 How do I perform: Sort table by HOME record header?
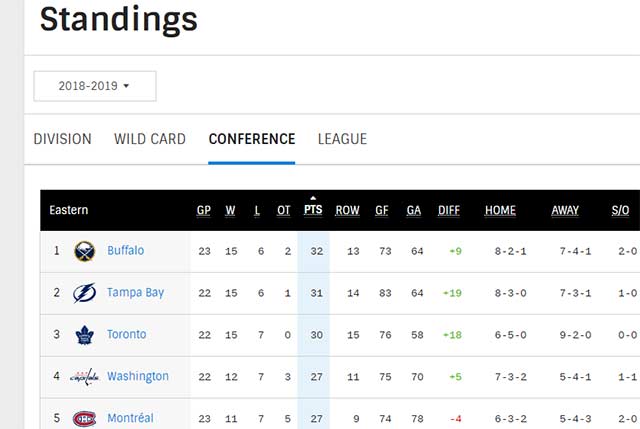(x=500, y=210)
